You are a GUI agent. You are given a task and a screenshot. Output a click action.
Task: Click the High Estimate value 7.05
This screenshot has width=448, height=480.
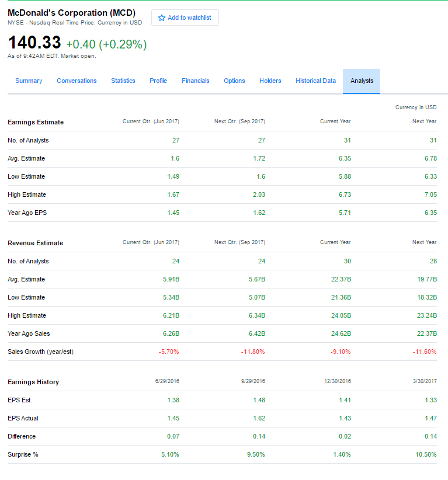click(430, 194)
